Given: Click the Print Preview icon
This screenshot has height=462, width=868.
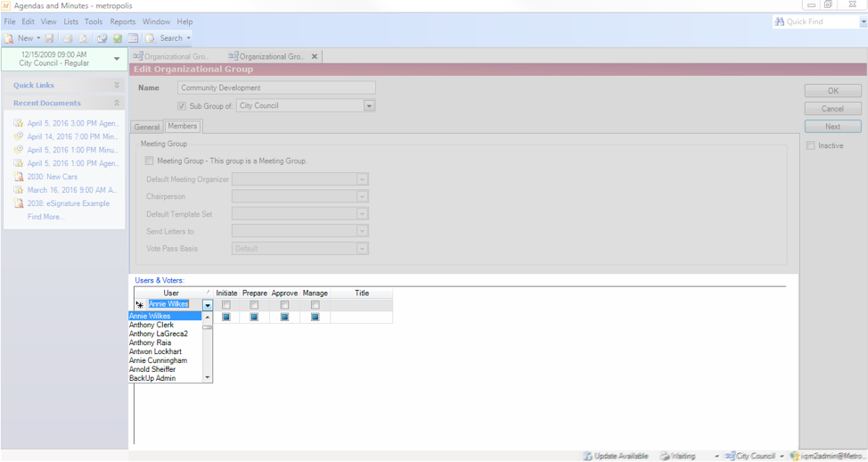Looking at the screenshot, I should [x=83, y=38].
